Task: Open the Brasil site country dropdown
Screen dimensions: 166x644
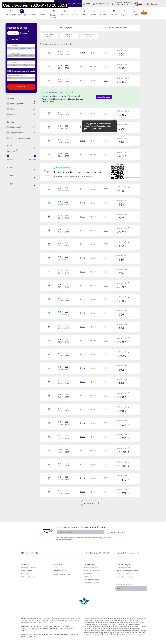Action: coord(131,589)
